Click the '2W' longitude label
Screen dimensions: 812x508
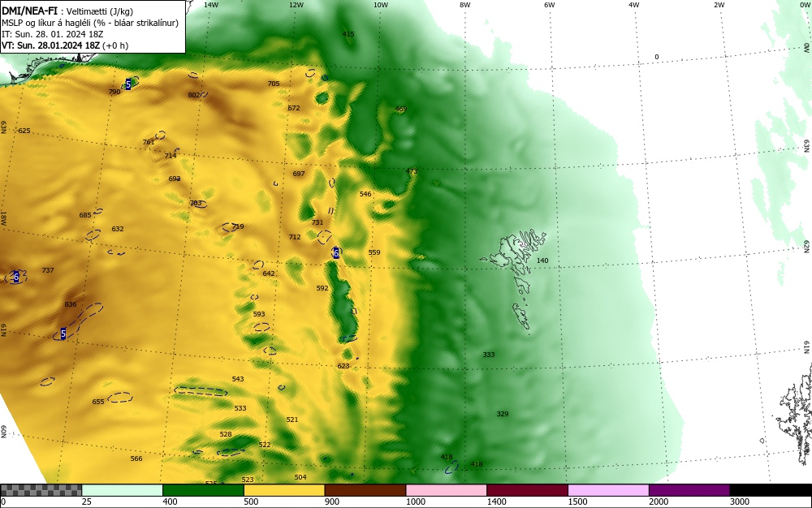(719, 5)
